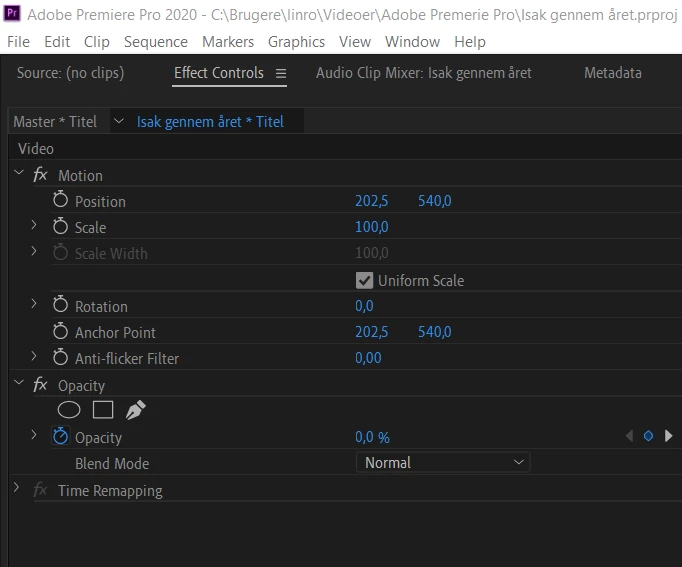Click the Premiere Pro application icon
The width and height of the screenshot is (682, 567).
pyautogui.click(x=12, y=13)
